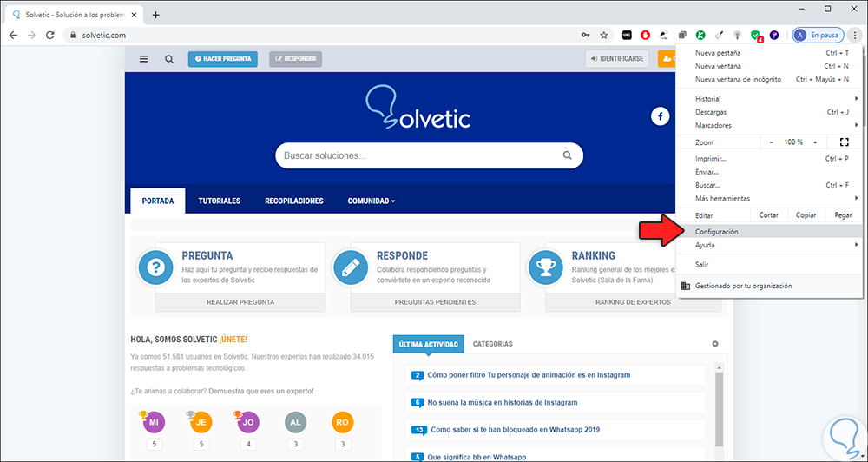Viewport: 868px width, 462px height.
Task: Click the question mark Pregunta icon
Action: pyautogui.click(x=156, y=267)
